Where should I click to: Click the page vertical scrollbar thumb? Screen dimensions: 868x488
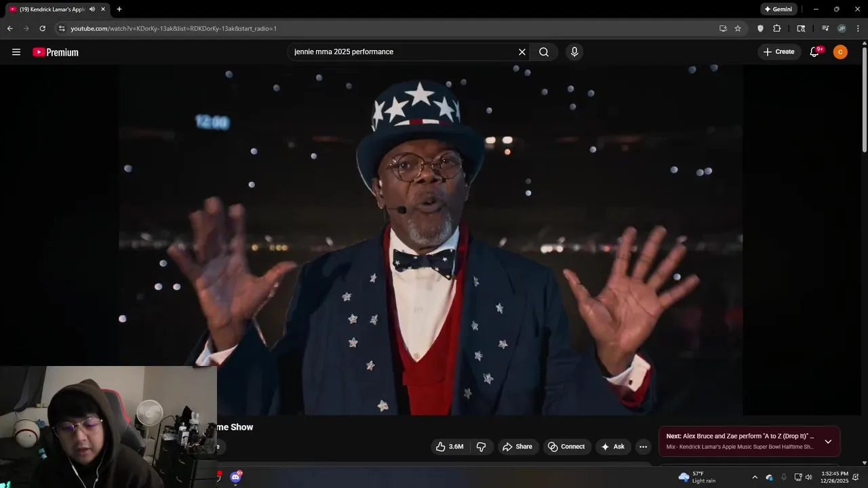click(x=864, y=99)
